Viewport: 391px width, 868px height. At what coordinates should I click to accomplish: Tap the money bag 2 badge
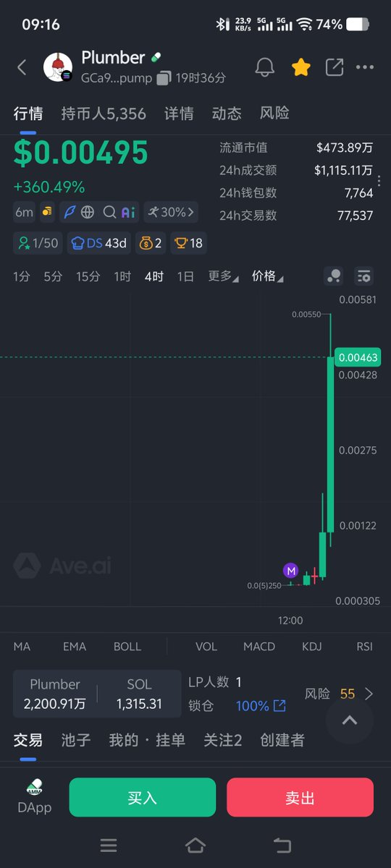[x=151, y=243]
